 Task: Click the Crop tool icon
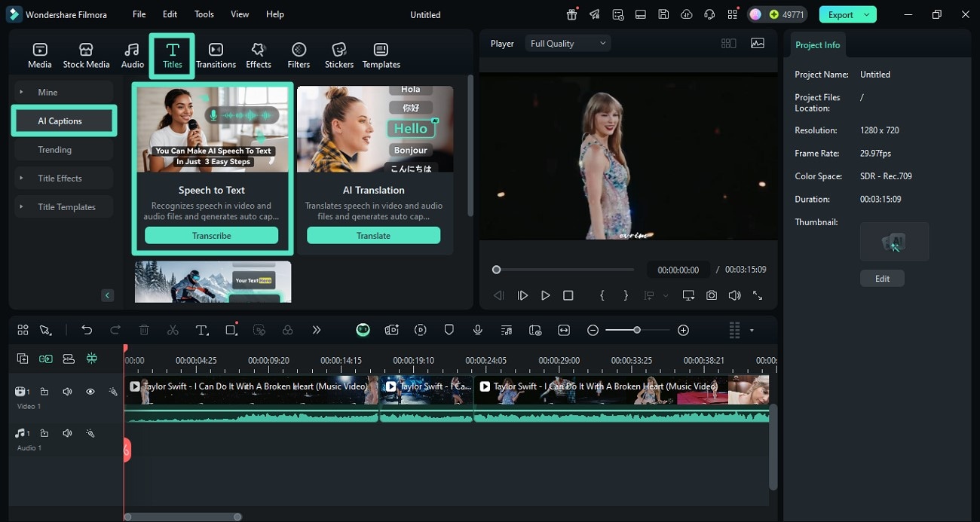(231, 330)
